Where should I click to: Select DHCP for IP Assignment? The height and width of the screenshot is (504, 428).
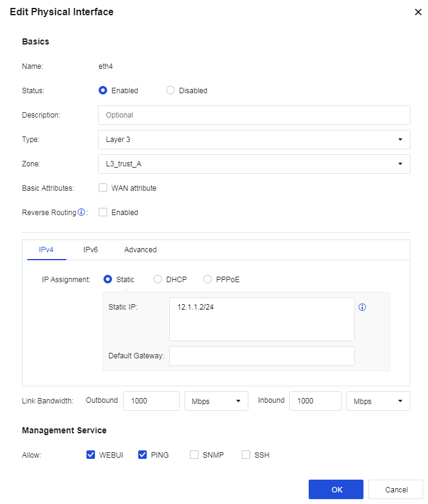coord(158,280)
